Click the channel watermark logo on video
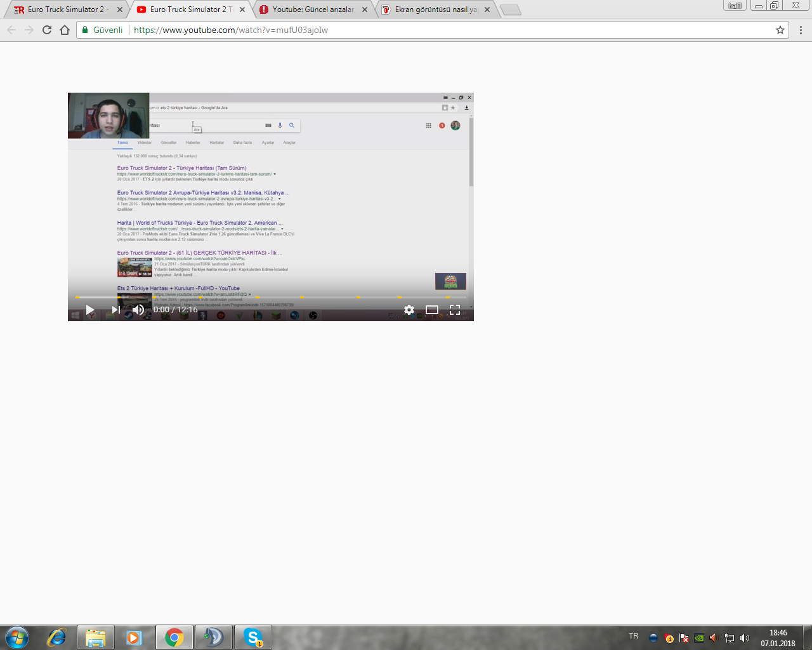This screenshot has width=812, height=650. pyautogui.click(x=450, y=281)
